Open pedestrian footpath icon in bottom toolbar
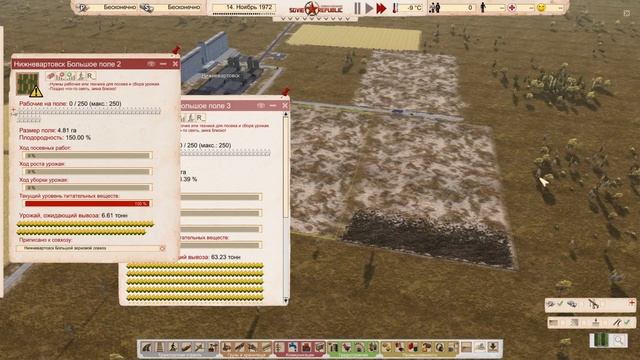Screen dimensions: 640x360 173,347
